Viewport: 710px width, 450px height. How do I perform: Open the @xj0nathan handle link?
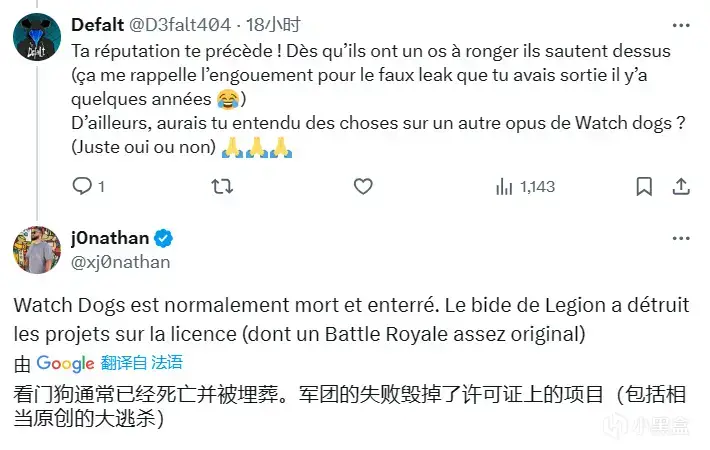pyautogui.click(x=120, y=263)
